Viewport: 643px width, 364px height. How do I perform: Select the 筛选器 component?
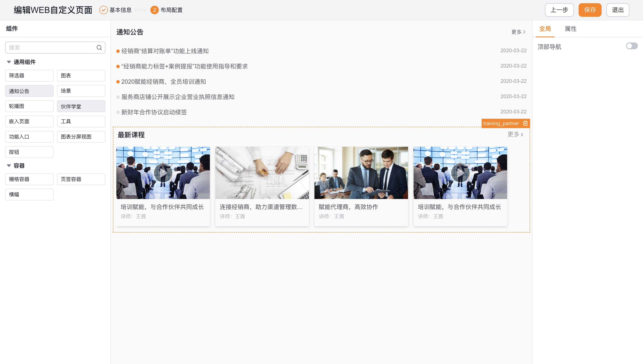click(29, 76)
